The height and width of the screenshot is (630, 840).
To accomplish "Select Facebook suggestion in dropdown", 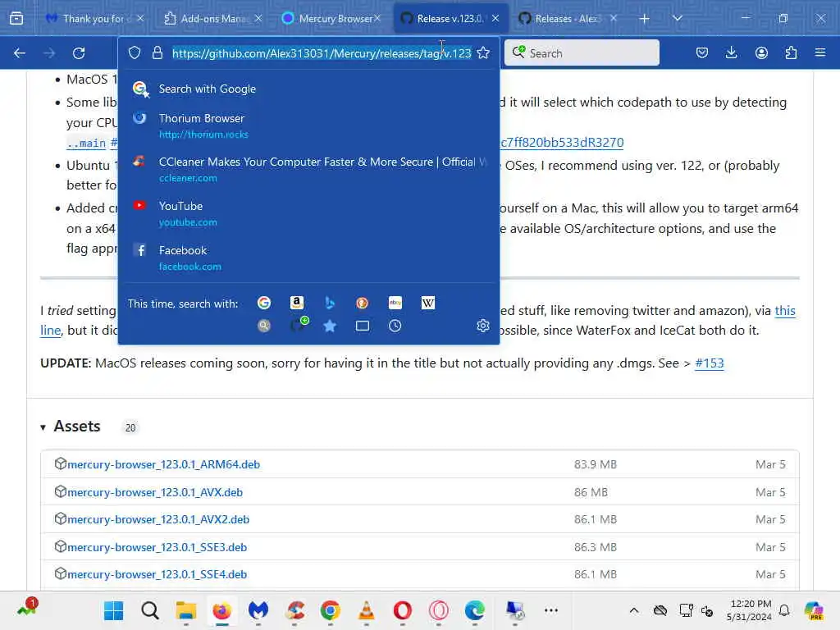I will pos(308,258).
